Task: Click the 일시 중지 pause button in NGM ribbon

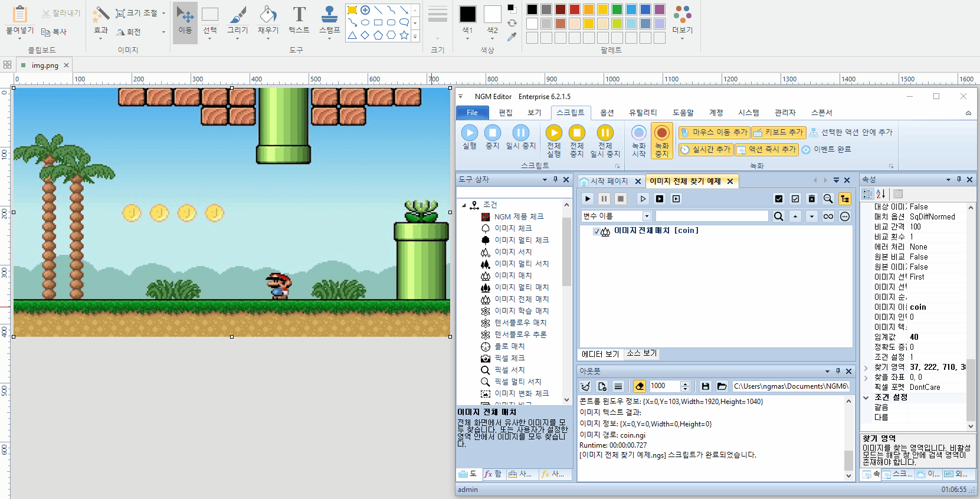Action: 521,137
